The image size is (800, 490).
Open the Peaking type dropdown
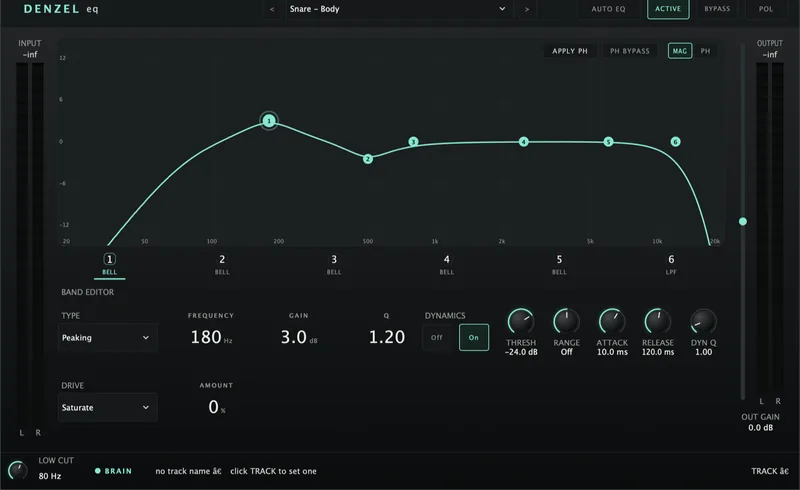tap(108, 337)
